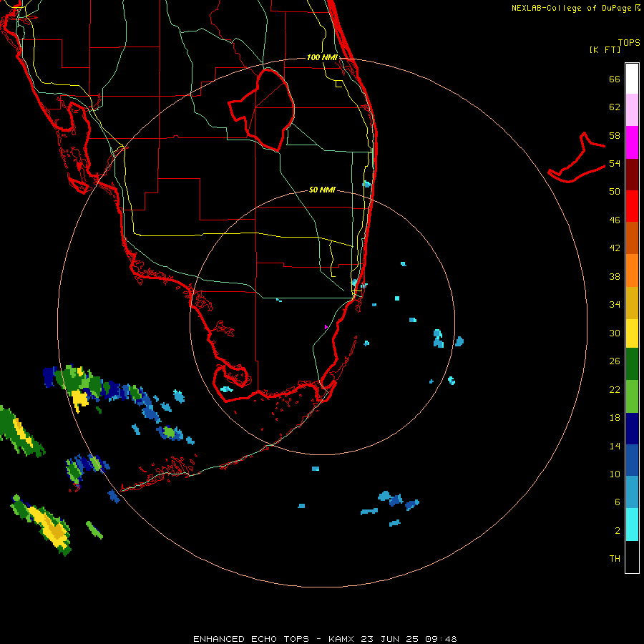Screen dimensions: 644x644
Task: Click the 'TH' scale label
Action: point(615,559)
